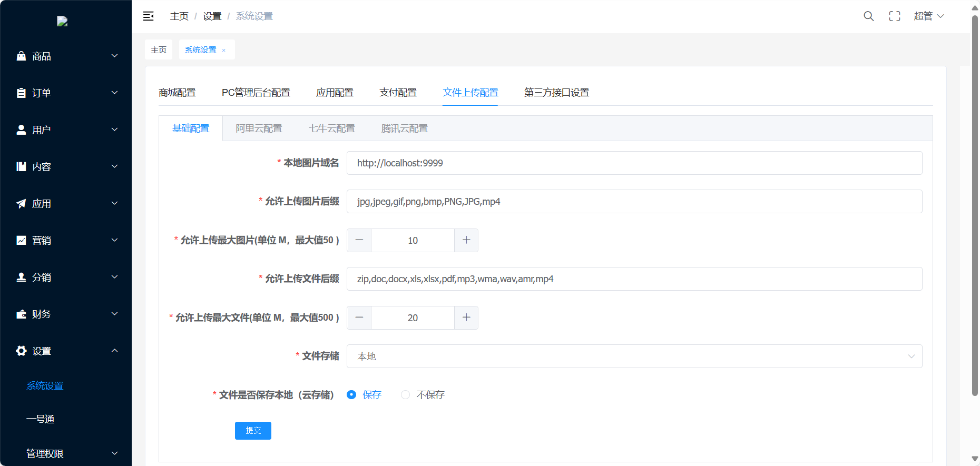Open 一号通 in the sidebar
This screenshot has width=980, height=466.
pos(41,419)
